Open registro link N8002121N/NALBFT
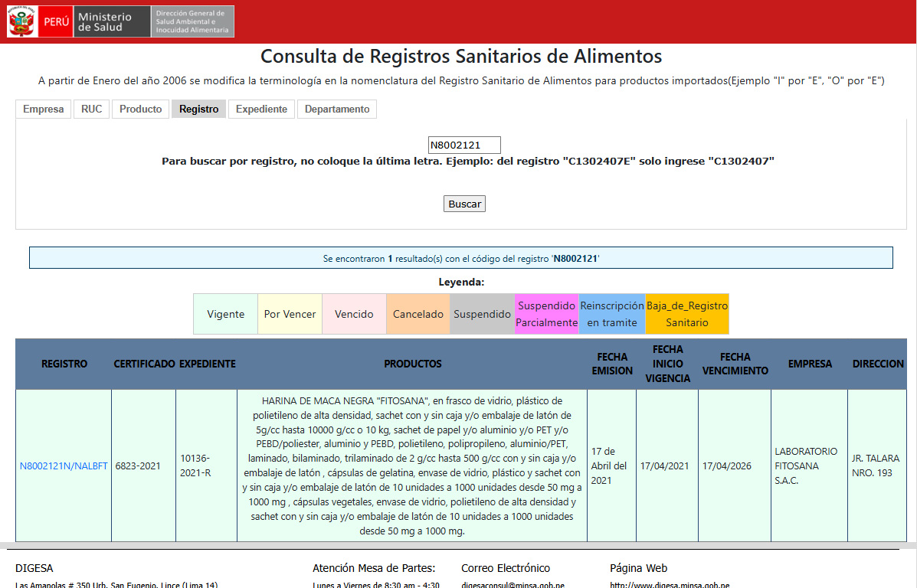This screenshot has height=588, width=917. 64,466
